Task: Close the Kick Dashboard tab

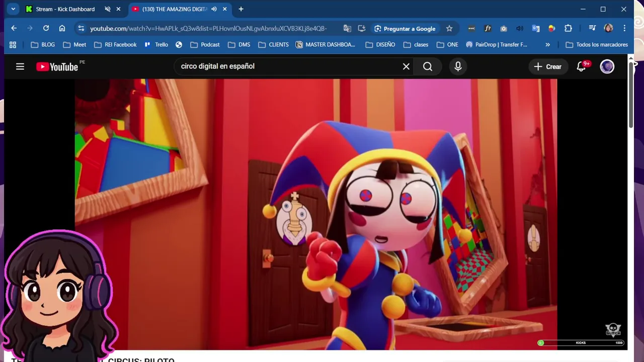Action: (x=118, y=9)
